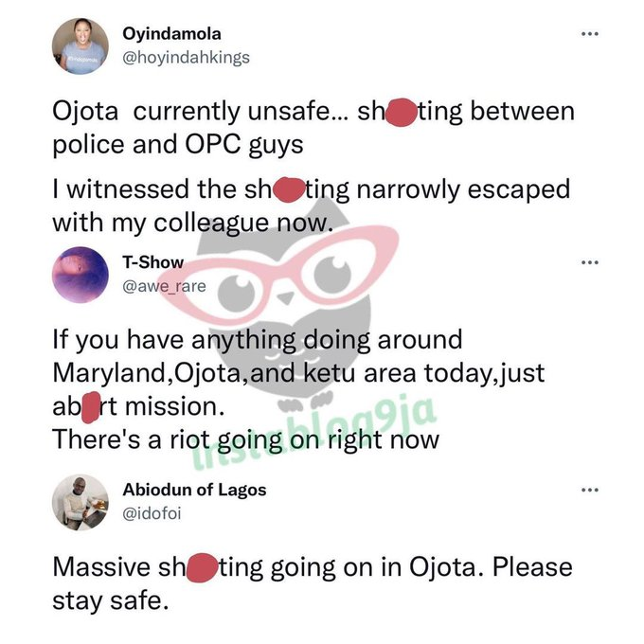
Task: Click Oyindamola's profile avatar
Action: [x=80, y=45]
